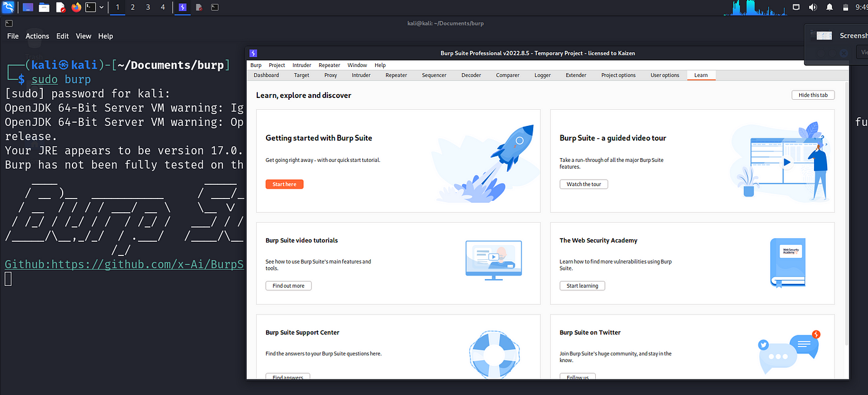Open the volume control tray icon
868x395 pixels.
[x=813, y=7]
